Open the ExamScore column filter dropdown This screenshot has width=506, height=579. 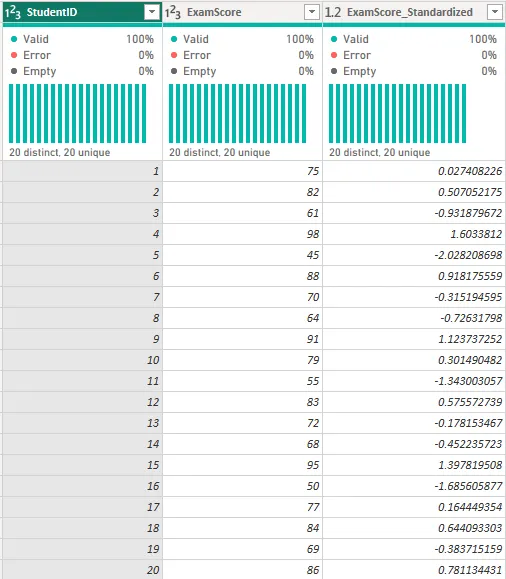tap(312, 12)
